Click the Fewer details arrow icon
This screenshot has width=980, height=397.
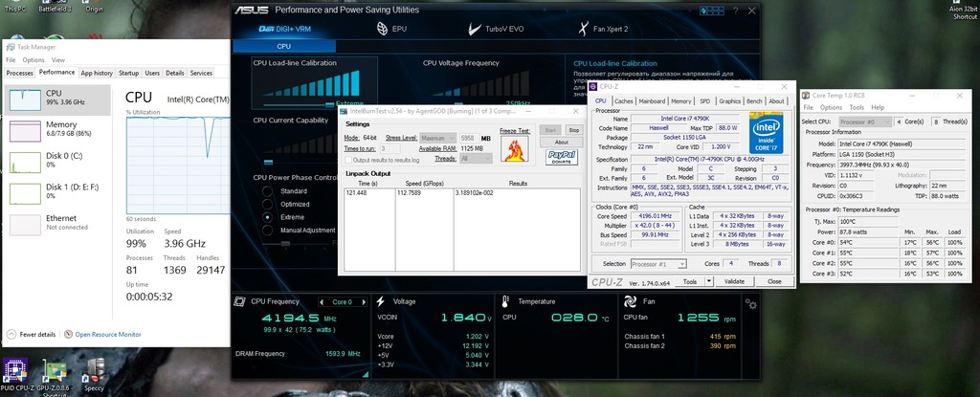point(12,334)
